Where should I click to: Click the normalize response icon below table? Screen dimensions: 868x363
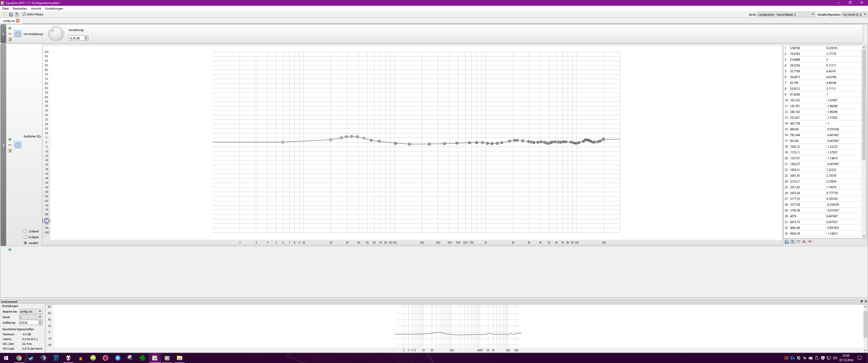pyautogui.click(x=804, y=242)
